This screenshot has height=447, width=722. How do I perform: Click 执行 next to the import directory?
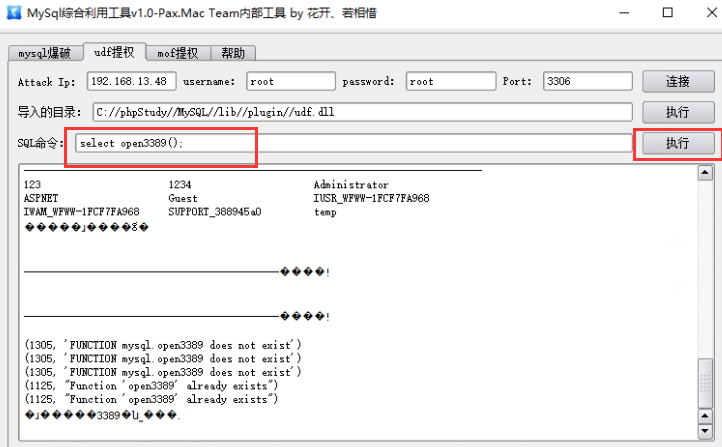678,112
